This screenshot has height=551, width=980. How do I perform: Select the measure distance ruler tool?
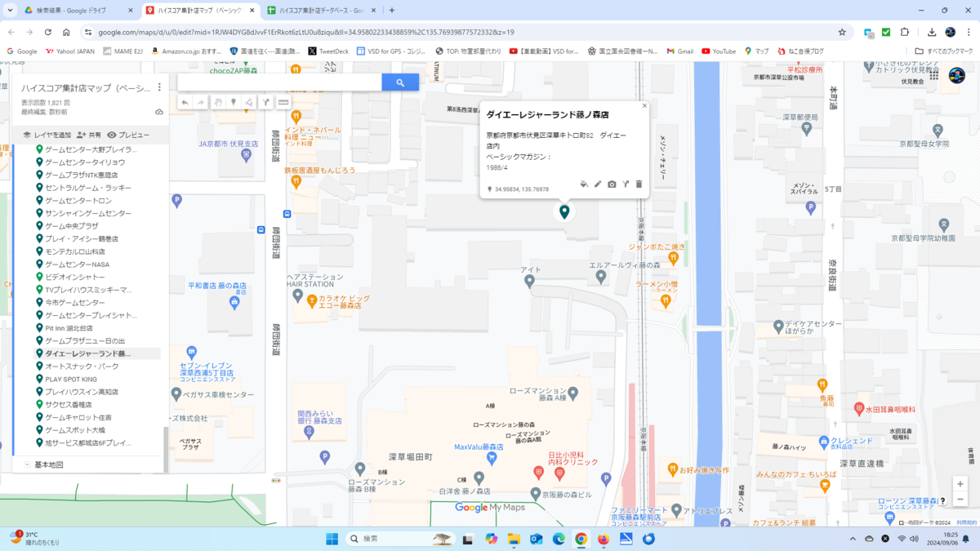click(283, 103)
